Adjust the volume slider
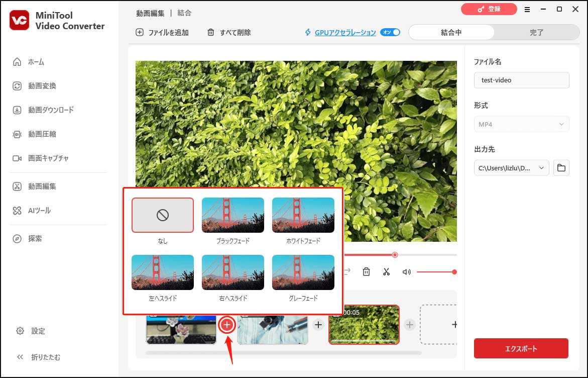The height and width of the screenshot is (378, 588). click(437, 272)
